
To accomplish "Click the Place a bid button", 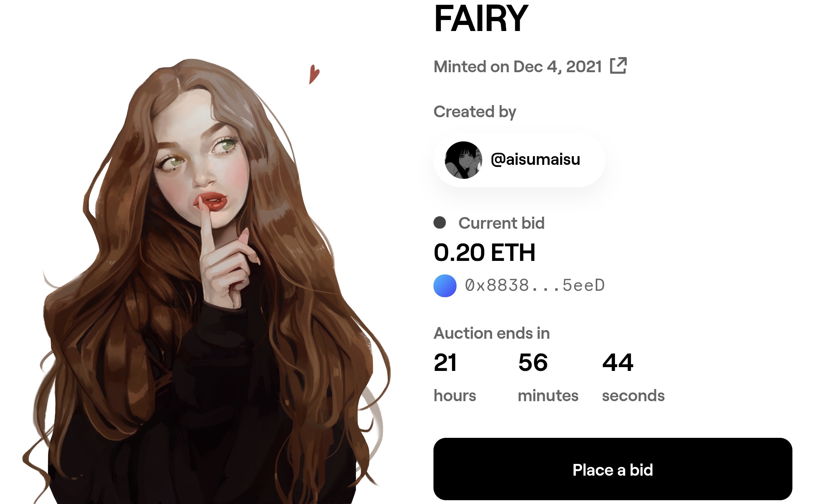I will (613, 469).
